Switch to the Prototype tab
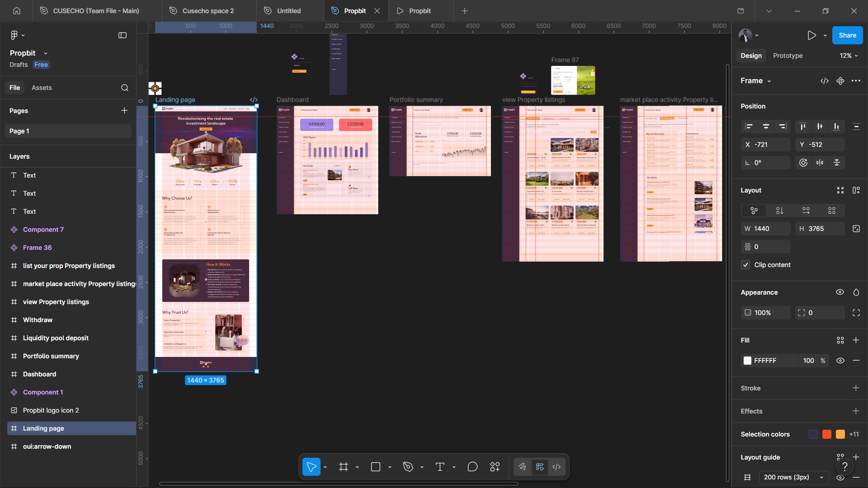868x488 pixels. 788,56
